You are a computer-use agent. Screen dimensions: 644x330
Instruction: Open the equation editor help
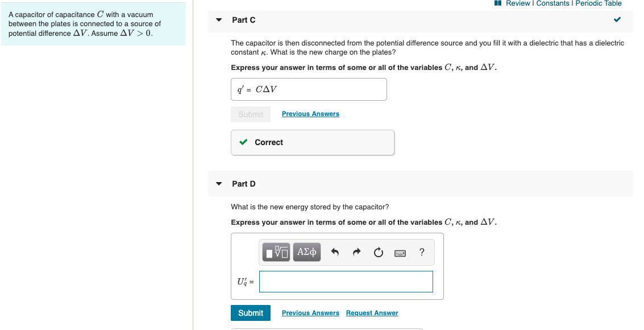tap(421, 252)
